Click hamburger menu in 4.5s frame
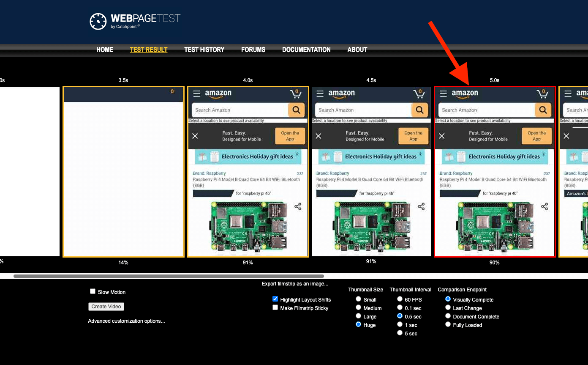588x365 pixels. coord(320,93)
